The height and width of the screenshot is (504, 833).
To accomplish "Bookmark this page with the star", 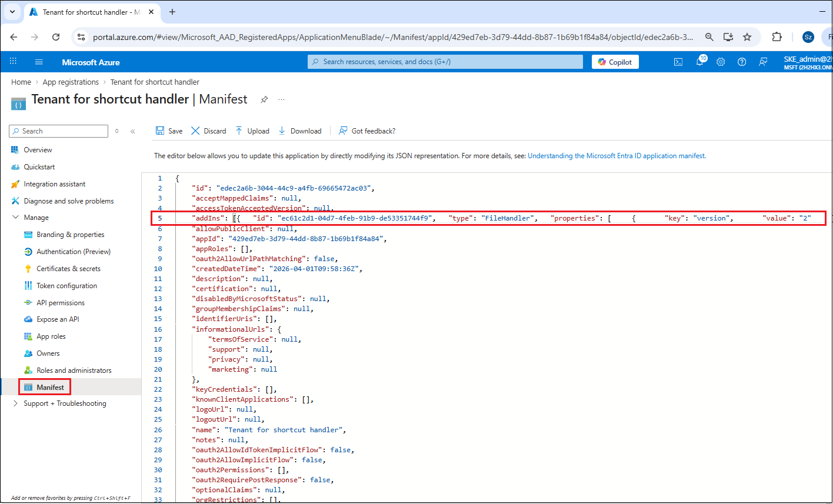I will point(747,37).
